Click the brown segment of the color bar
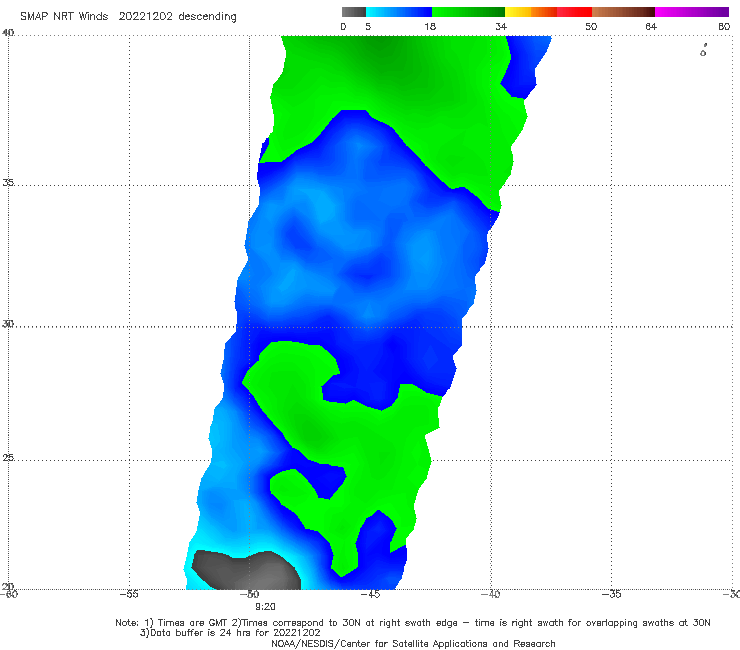 coord(623,12)
